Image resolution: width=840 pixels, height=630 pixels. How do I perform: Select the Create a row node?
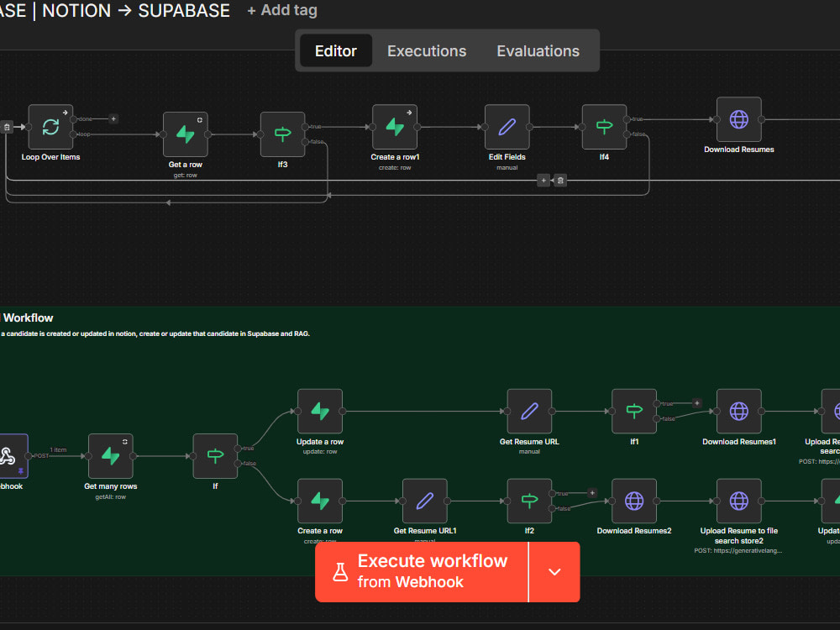pos(320,501)
